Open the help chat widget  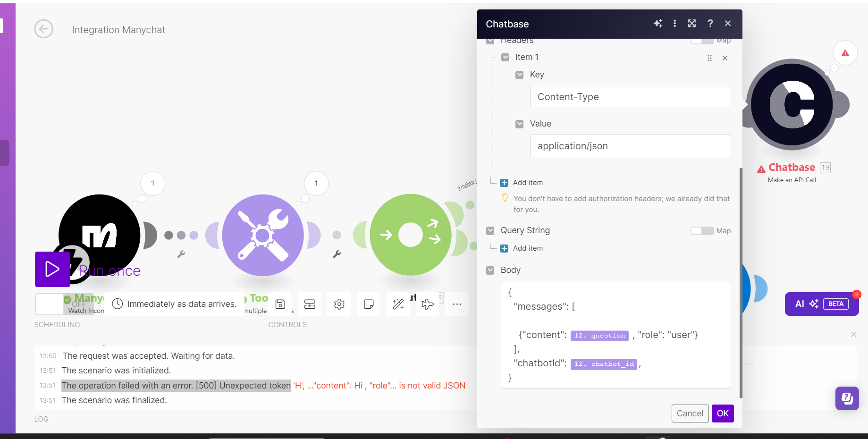(x=847, y=398)
